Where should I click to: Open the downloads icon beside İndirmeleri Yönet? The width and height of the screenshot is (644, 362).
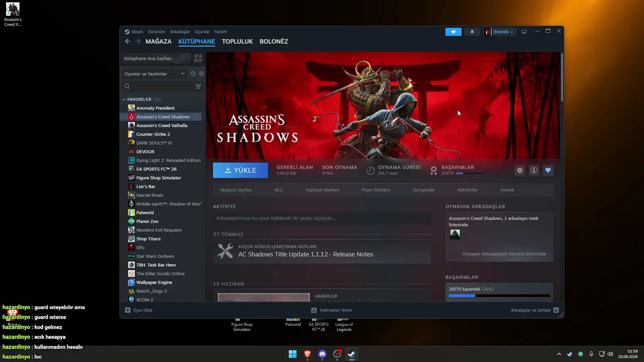pyautogui.click(x=314, y=310)
